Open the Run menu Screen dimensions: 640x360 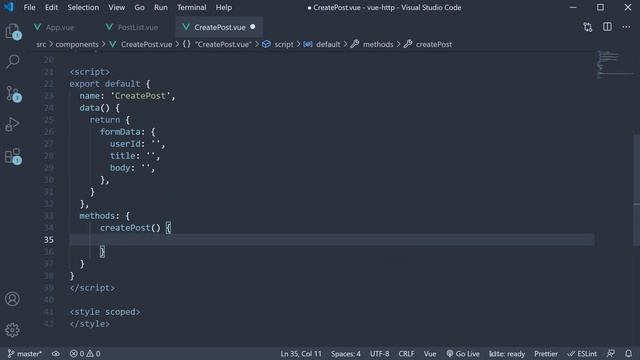pyautogui.click(x=161, y=7)
